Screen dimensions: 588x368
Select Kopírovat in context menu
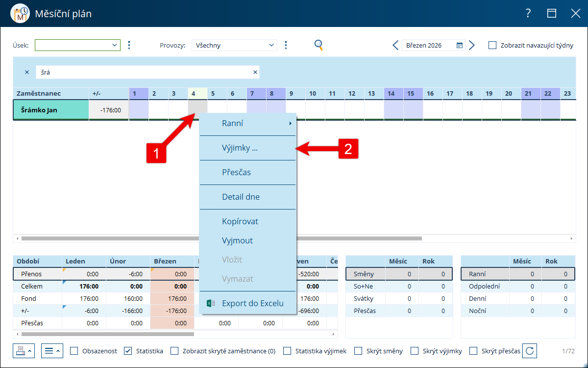(247, 222)
